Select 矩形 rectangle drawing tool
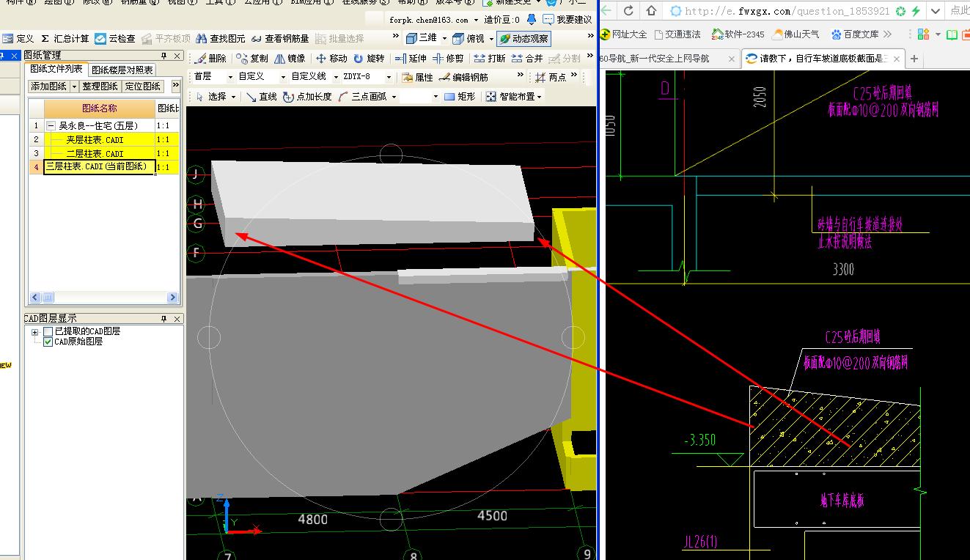This screenshot has width=970, height=560. click(460, 97)
